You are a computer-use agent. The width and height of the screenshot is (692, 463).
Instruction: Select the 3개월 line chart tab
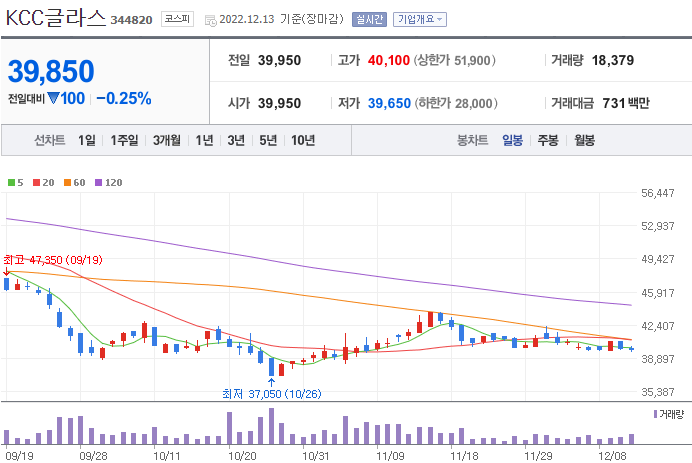click(166, 140)
